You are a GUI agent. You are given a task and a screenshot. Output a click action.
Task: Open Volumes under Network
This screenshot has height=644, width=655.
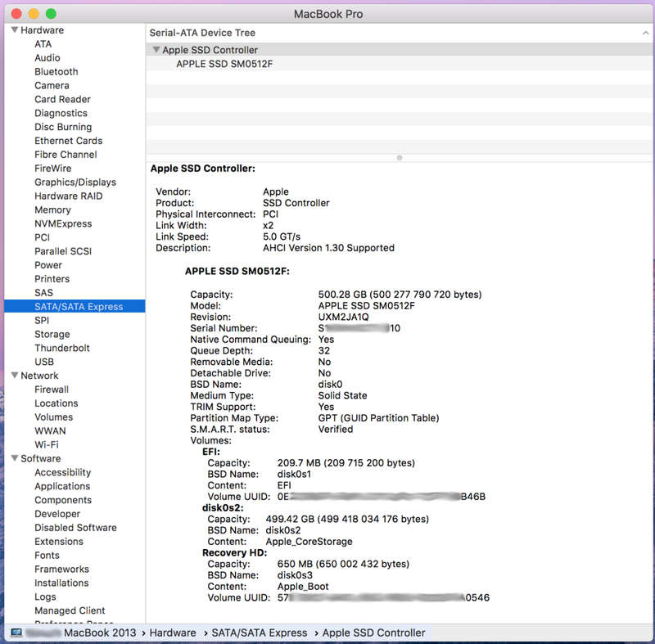(53, 417)
